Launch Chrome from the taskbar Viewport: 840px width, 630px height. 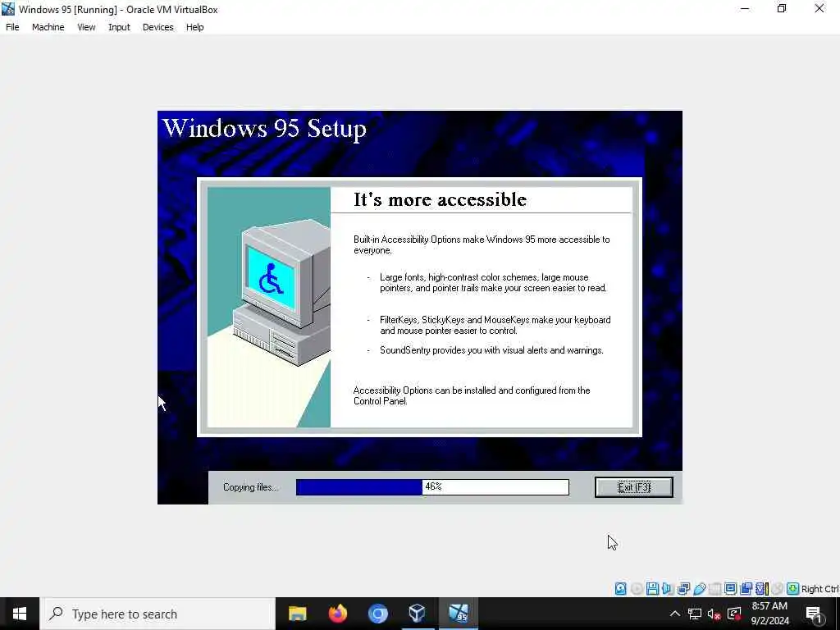[x=377, y=614]
